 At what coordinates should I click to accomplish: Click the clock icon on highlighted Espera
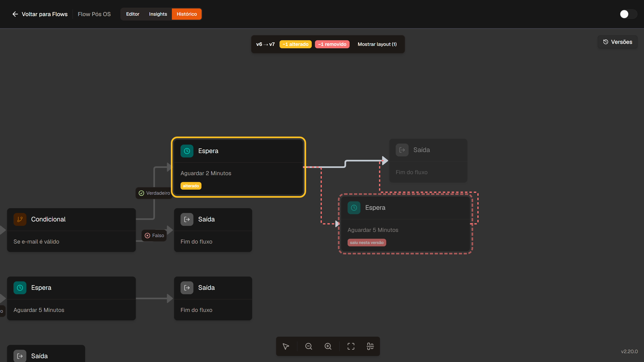(187, 151)
